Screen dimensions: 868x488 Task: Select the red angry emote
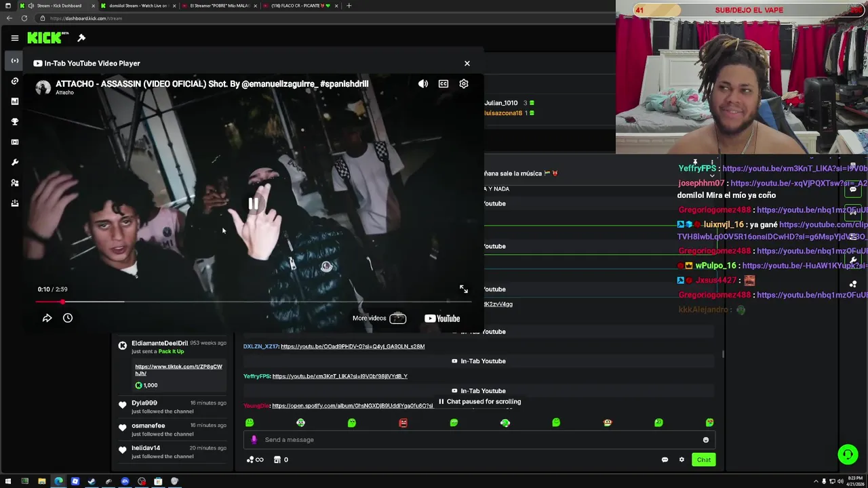(x=403, y=423)
